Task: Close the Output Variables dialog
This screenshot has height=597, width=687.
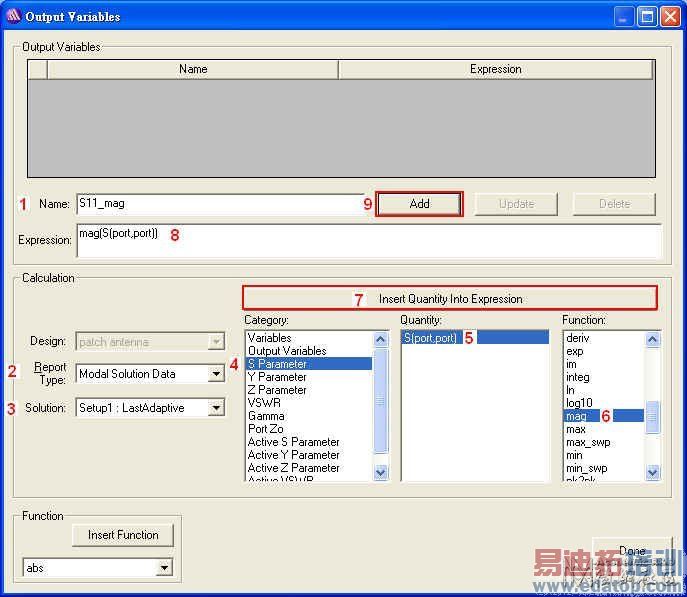Action: coord(670,17)
